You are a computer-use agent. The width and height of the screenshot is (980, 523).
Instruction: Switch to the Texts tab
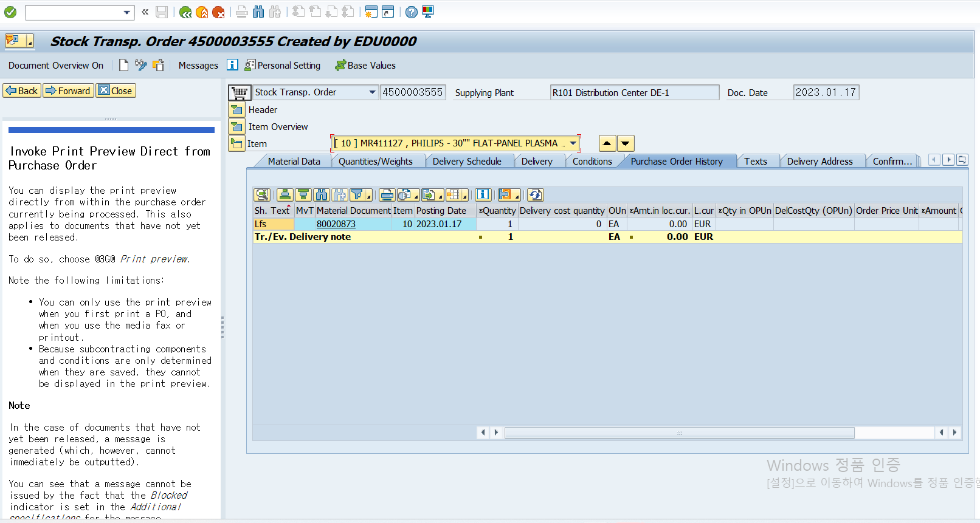pos(756,162)
